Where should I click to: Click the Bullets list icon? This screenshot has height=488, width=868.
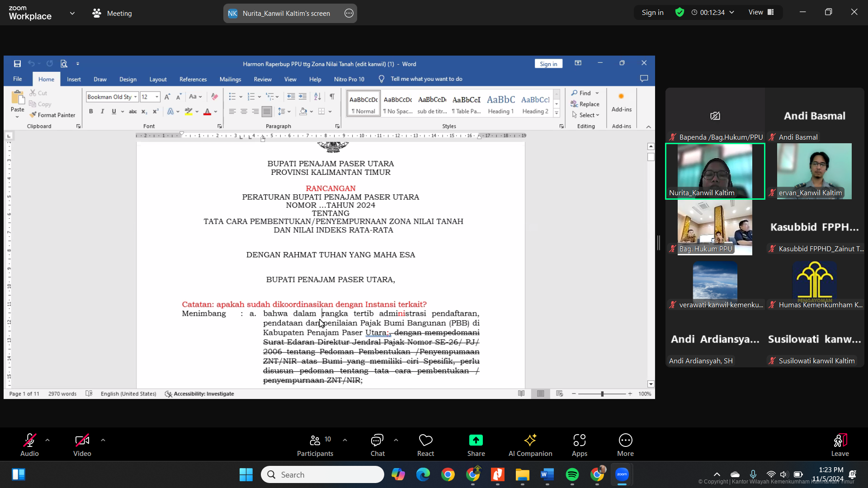[x=232, y=97]
